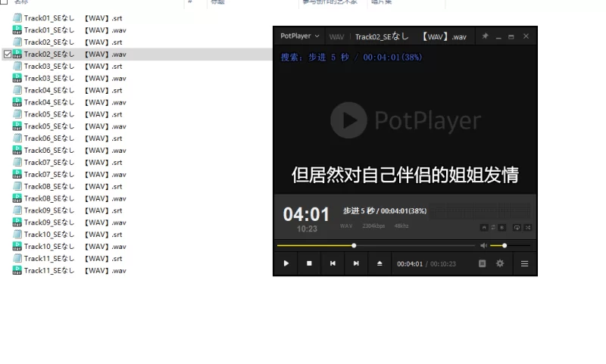Click the 00:04:01 time counter
Image resolution: width=606 pixels, height=364 pixels.
tap(410, 264)
